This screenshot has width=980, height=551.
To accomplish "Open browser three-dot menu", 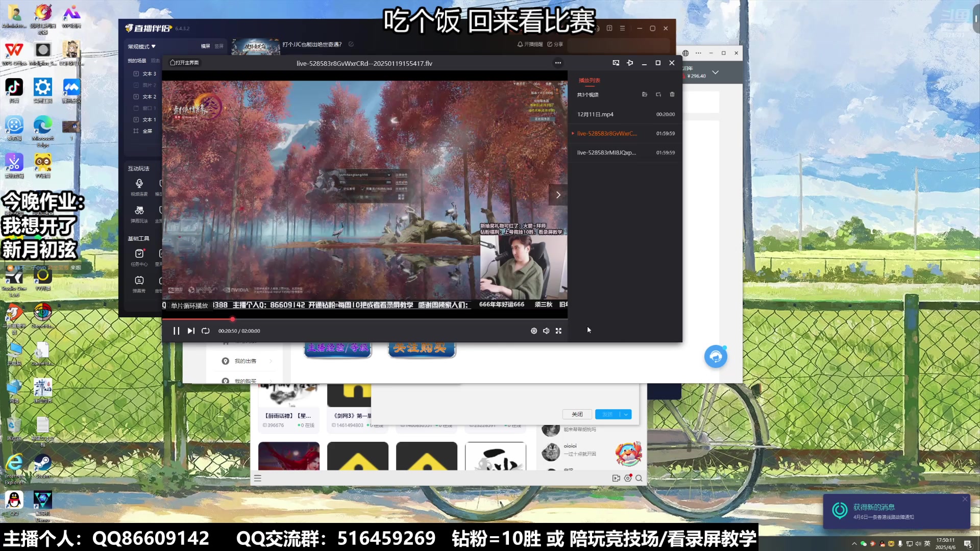I will [x=698, y=53].
